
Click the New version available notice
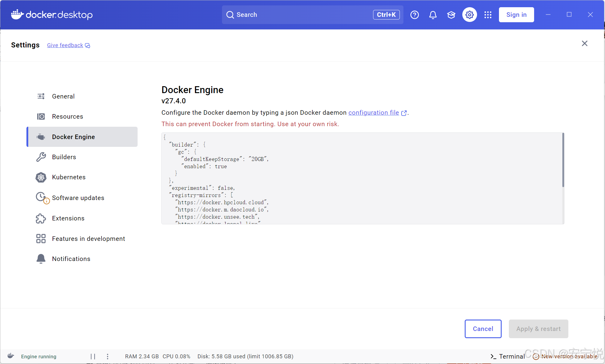[x=565, y=356]
